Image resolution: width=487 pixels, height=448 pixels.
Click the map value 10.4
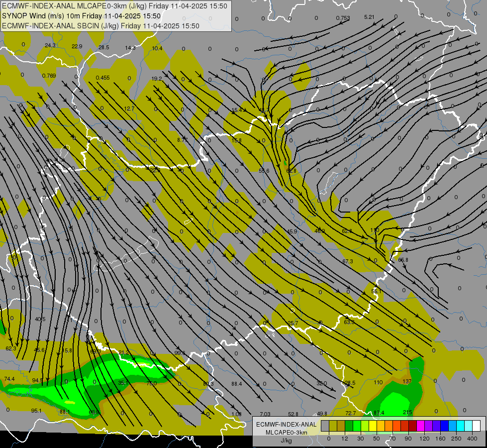click(x=157, y=48)
